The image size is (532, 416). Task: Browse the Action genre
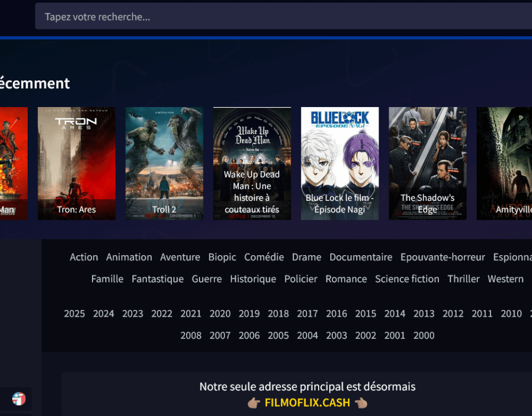(84, 257)
